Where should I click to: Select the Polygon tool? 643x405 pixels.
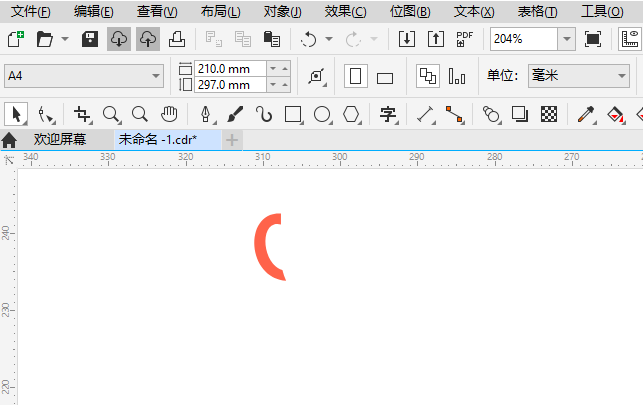coord(352,114)
